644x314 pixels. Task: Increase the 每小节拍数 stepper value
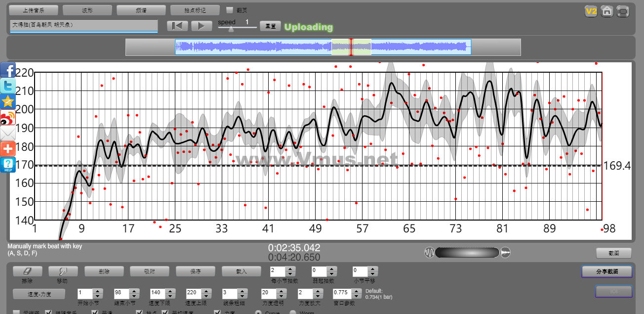(x=290, y=269)
